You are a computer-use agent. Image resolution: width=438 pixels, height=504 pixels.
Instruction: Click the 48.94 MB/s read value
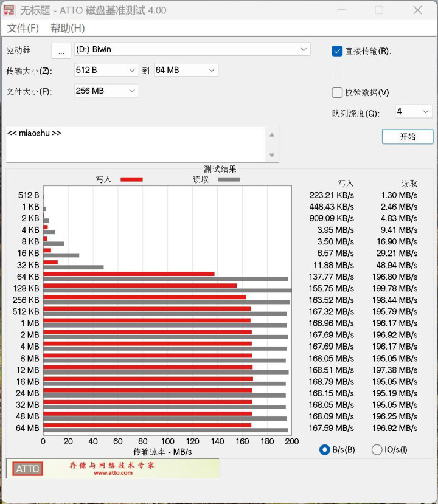click(397, 265)
